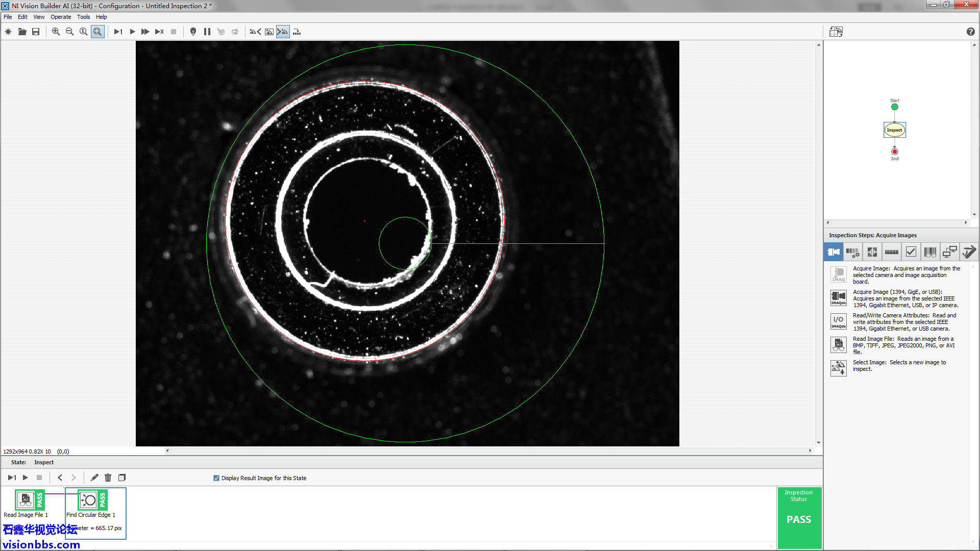
Task: Open the Identify Parts barcode tab
Action: click(930, 252)
